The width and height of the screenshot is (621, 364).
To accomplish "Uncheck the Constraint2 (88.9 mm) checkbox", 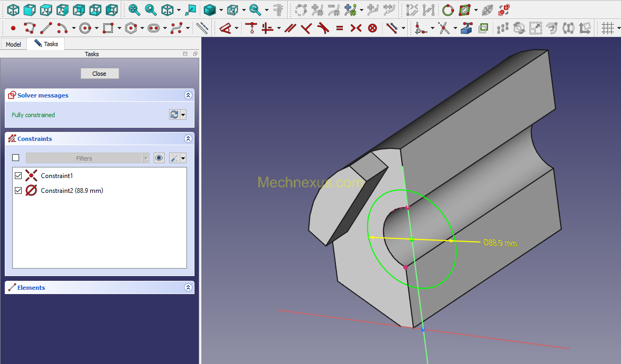I will tap(18, 191).
